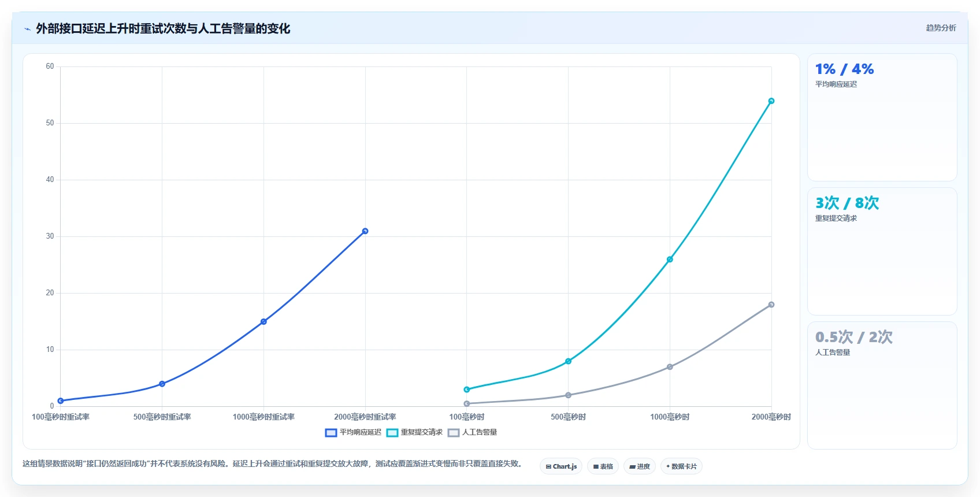This screenshot has height=497, width=980.
Task: Click gray data point at 2000毫秒时
Action: tap(771, 305)
